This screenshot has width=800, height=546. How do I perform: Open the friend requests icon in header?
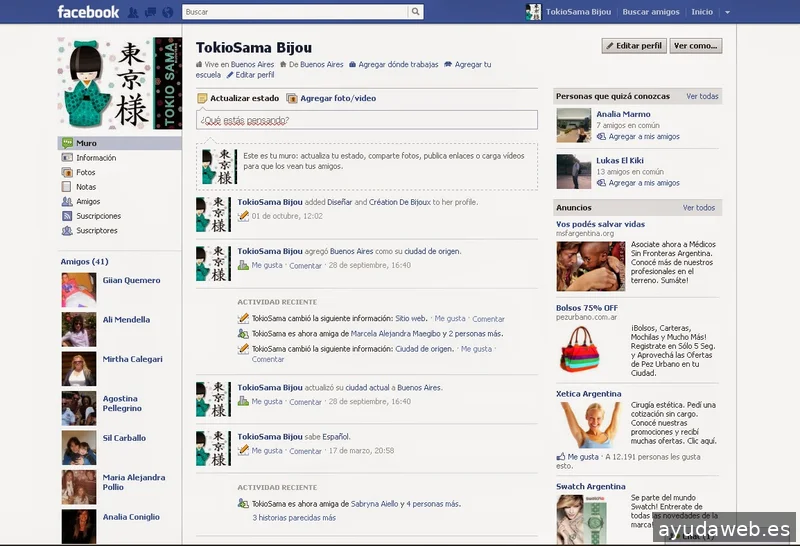(135, 12)
